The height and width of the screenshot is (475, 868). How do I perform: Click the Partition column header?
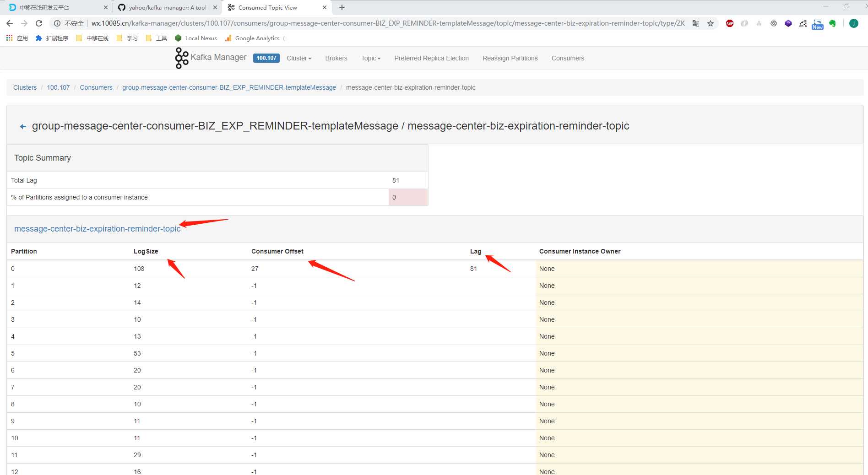tap(24, 251)
